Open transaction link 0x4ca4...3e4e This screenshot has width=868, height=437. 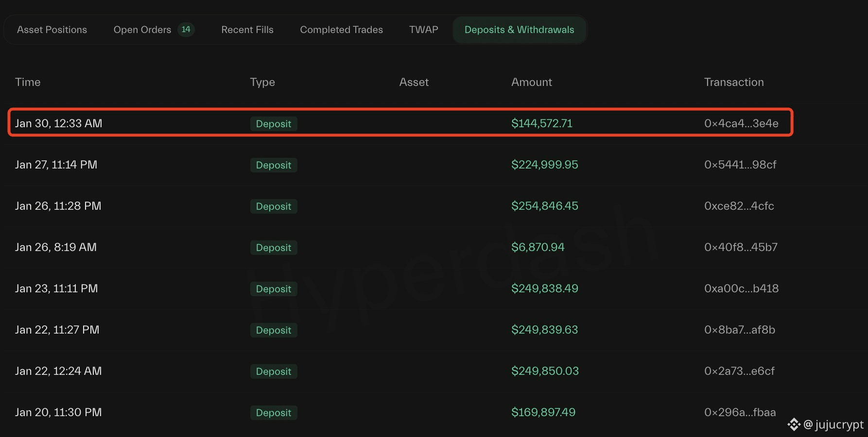point(741,123)
